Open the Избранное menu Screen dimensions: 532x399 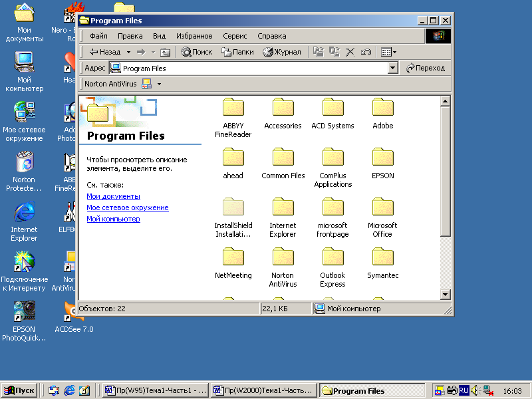click(x=194, y=36)
